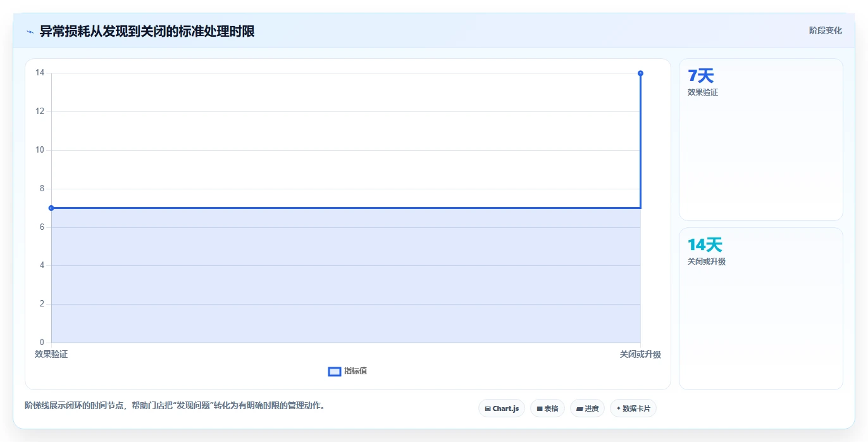868x442 pixels.
Task: Click the data point at value 14
Action: pos(640,73)
